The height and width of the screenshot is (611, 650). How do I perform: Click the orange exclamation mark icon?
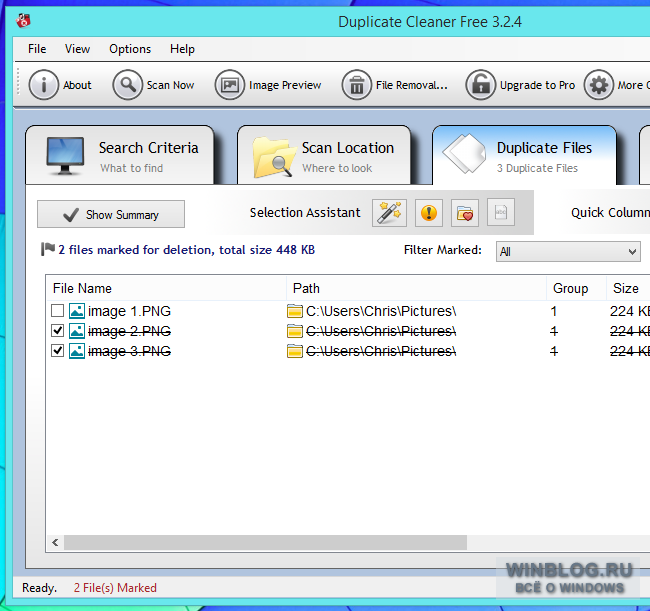(429, 213)
